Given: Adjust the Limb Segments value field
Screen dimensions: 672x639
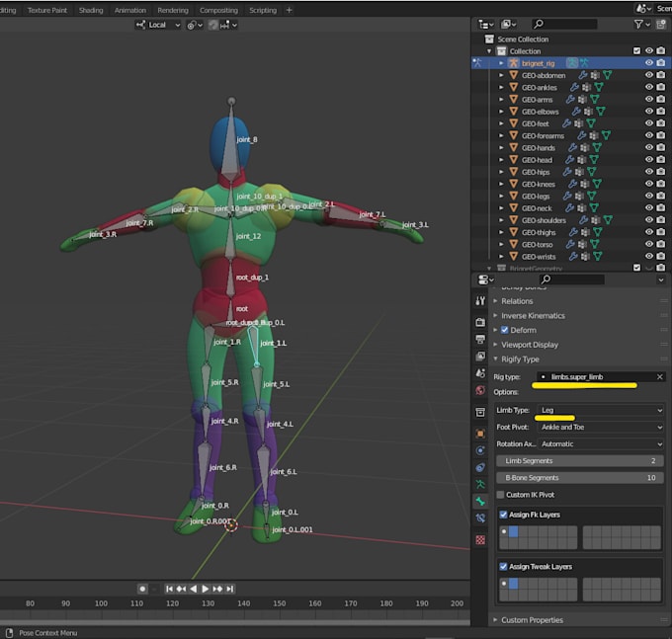Looking at the screenshot, I should (579, 461).
